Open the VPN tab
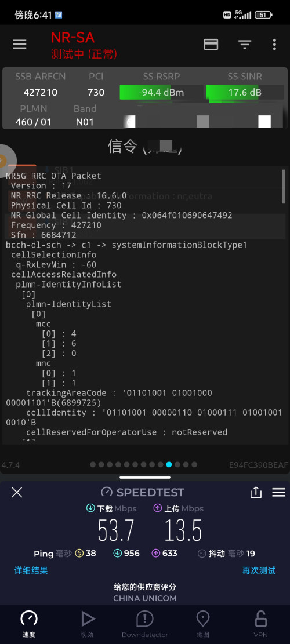The height and width of the screenshot is (644, 290). tap(260, 624)
